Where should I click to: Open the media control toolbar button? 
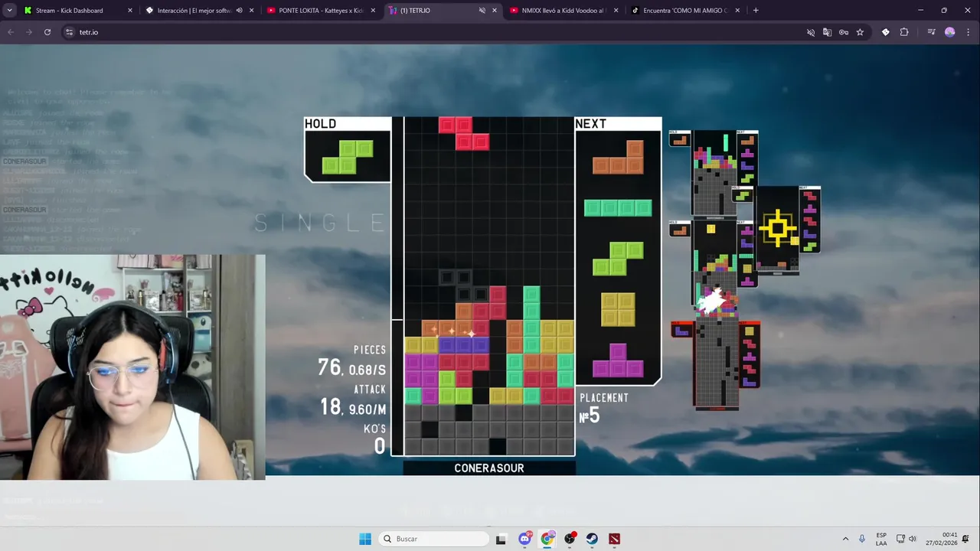tap(931, 32)
